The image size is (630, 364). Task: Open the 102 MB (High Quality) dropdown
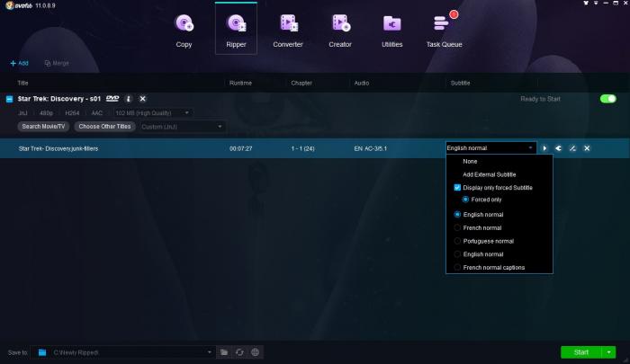pyautogui.click(x=152, y=113)
